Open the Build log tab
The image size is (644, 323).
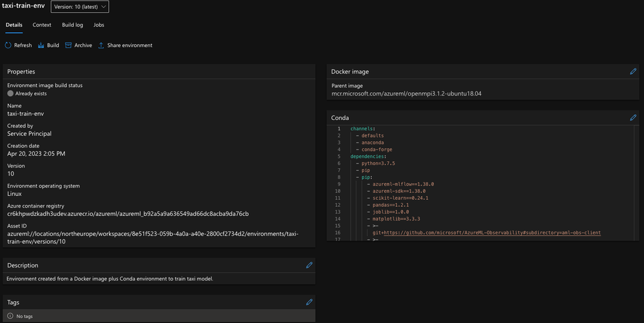72,24
